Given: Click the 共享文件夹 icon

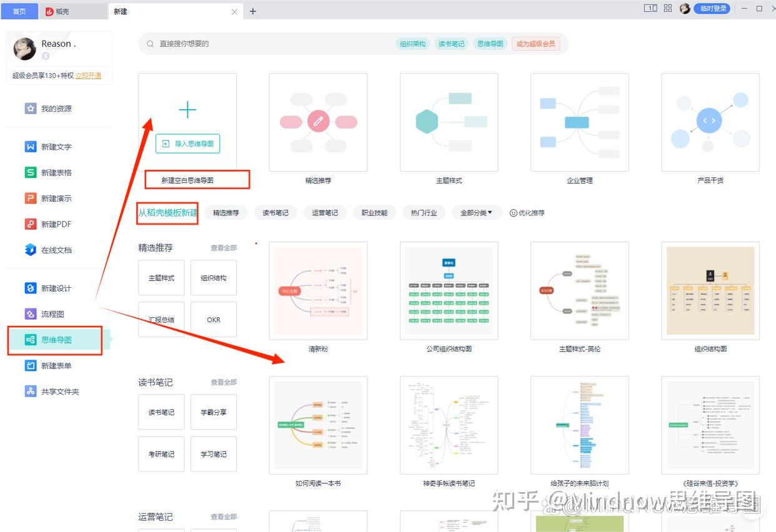Looking at the screenshot, I should [31, 392].
